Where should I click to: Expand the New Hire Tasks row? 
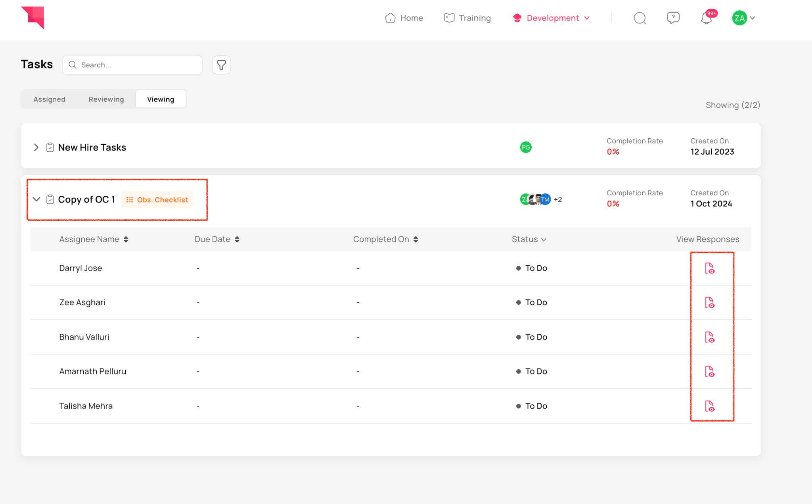36,147
